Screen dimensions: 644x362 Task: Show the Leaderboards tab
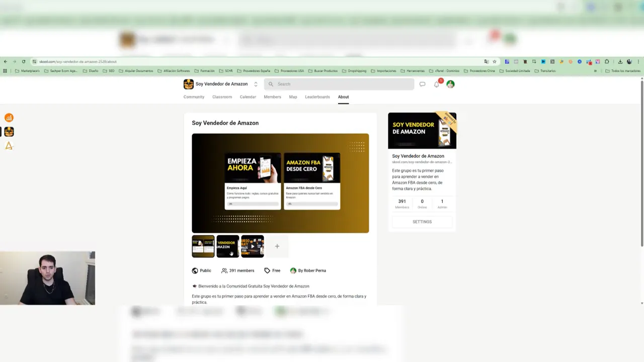[x=317, y=97]
